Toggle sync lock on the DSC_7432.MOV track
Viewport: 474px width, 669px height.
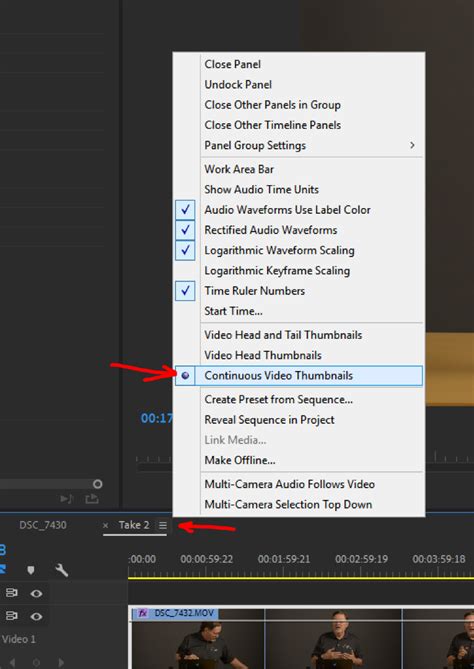(x=12, y=616)
